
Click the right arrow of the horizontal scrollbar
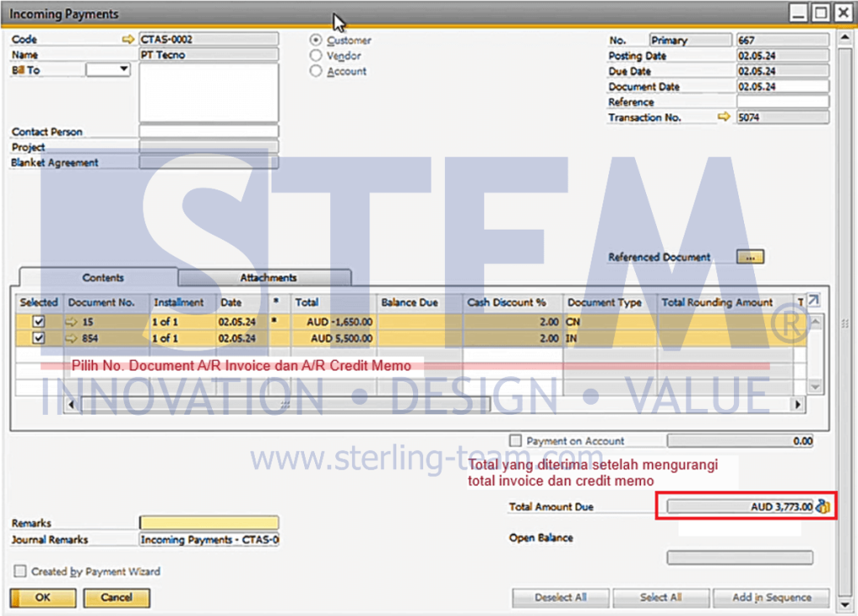[x=797, y=404]
